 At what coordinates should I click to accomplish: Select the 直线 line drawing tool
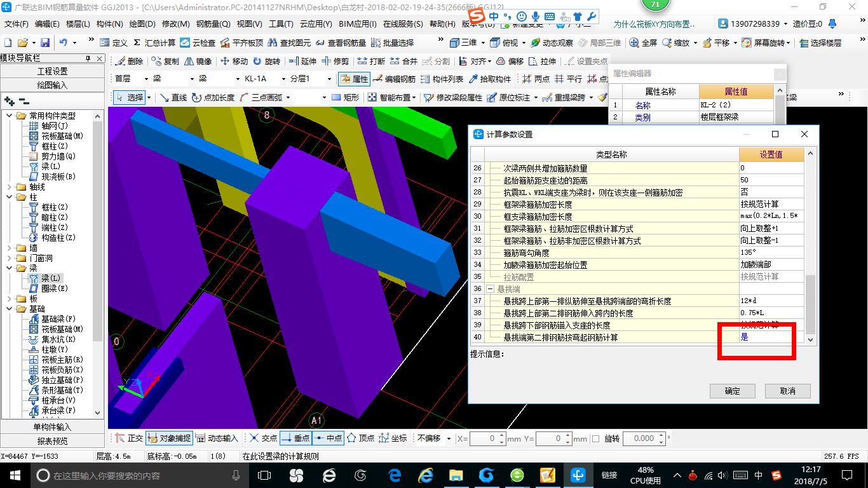(x=173, y=97)
